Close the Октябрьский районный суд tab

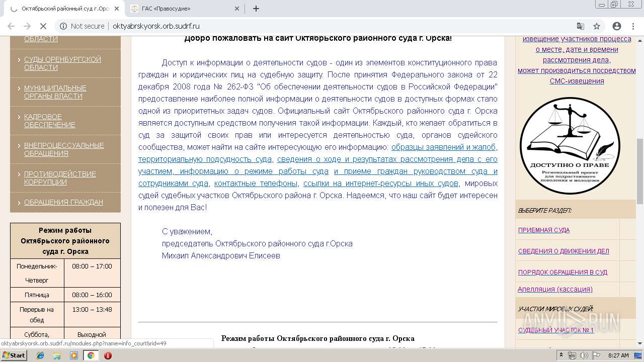click(117, 9)
